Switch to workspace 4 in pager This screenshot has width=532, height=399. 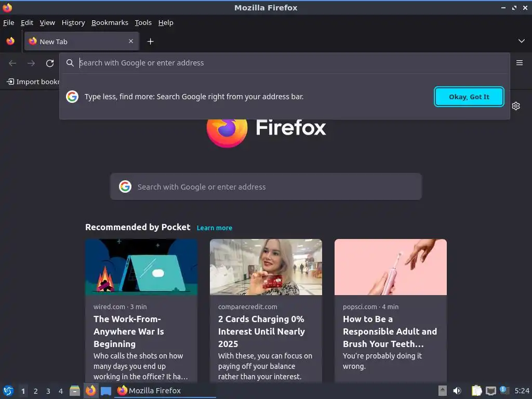pyautogui.click(x=61, y=391)
